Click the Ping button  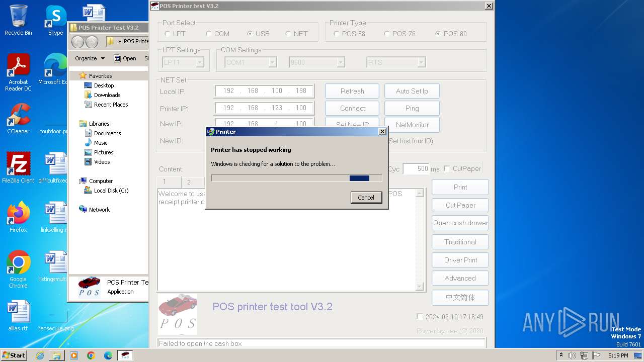click(412, 108)
